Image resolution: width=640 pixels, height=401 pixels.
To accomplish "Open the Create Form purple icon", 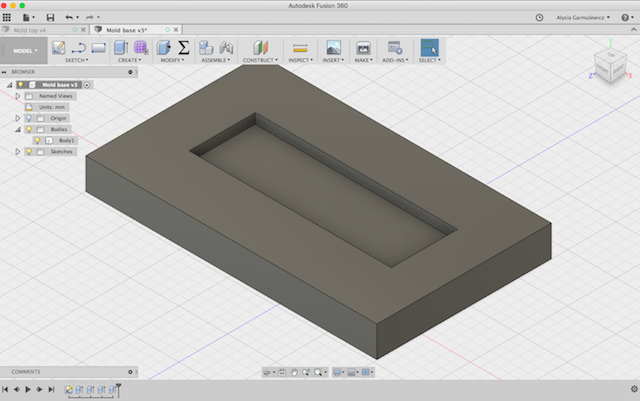I will (140, 47).
